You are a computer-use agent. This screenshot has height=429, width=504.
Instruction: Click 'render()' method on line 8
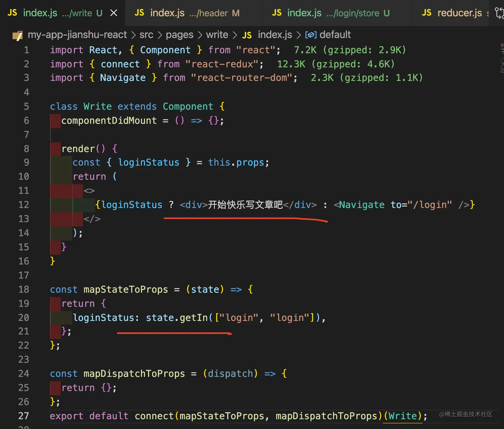coord(83,149)
